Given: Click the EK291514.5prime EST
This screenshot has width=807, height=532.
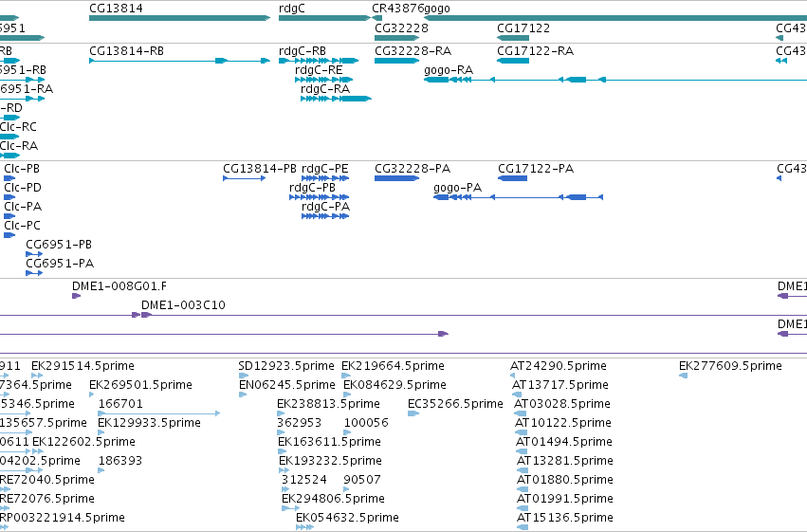Looking at the screenshot, I should pyautogui.click(x=37, y=376).
